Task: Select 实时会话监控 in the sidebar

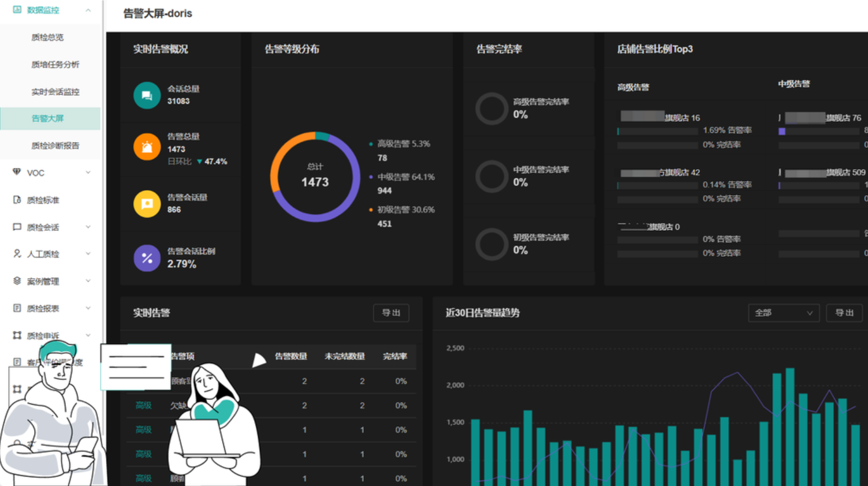Action: click(55, 92)
